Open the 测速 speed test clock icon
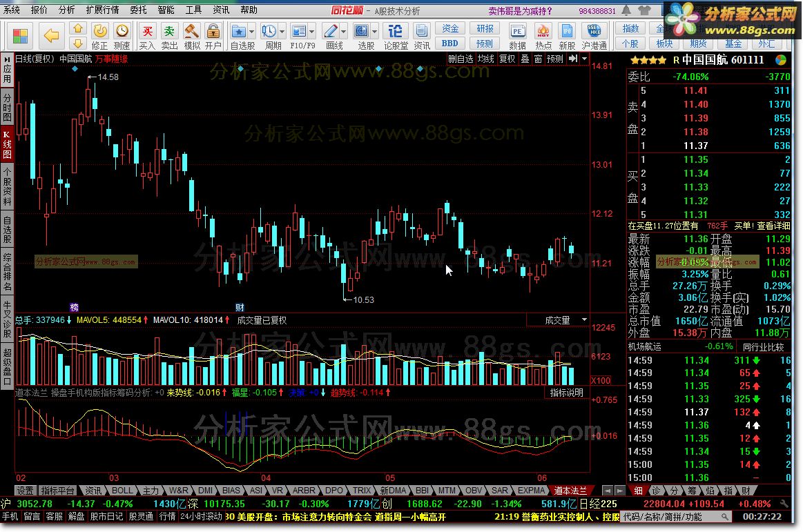The width and height of the screenshot is (803, 532). 122,37
